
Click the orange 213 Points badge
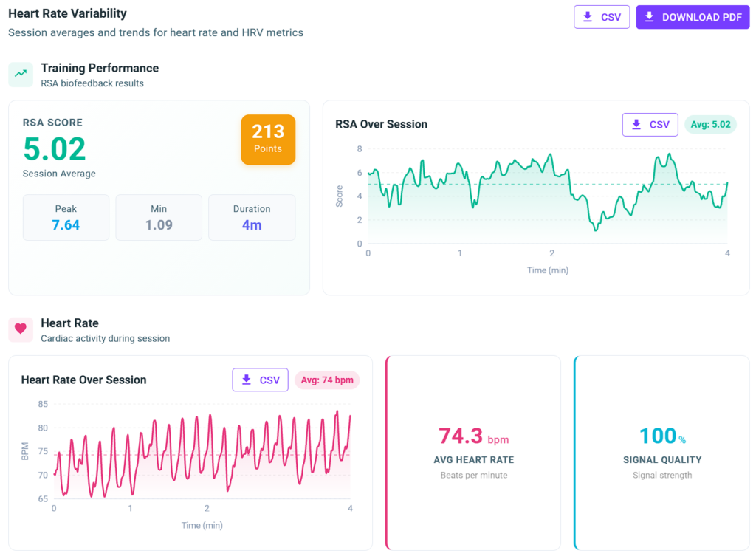[268, 140]
